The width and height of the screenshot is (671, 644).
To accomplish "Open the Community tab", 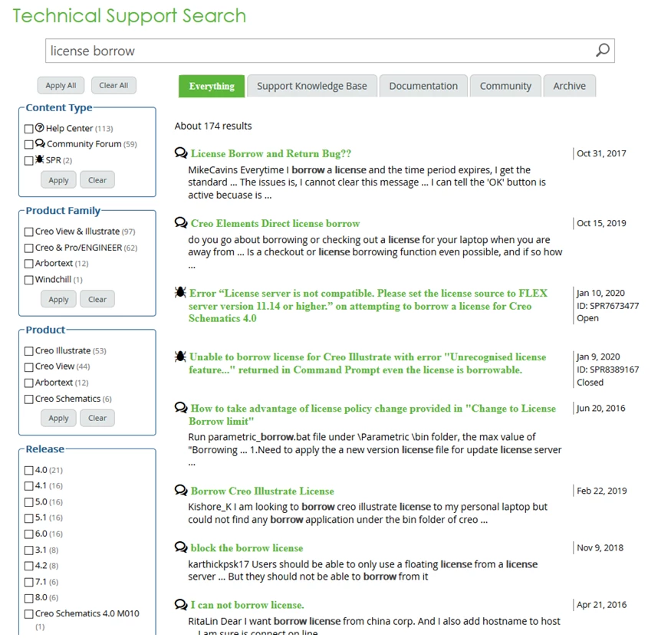I will click(x=505, y=86).
